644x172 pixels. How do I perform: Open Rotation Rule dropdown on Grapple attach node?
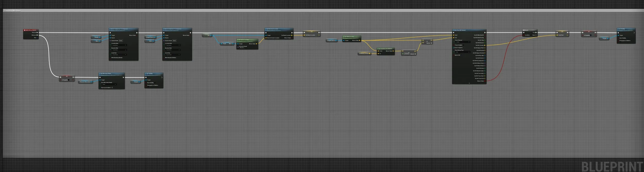pos(119,50)
